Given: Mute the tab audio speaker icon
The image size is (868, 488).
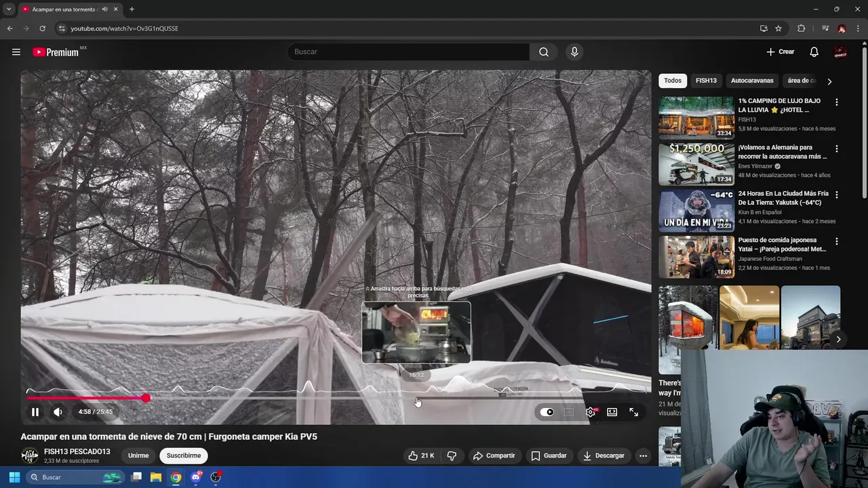Looking at the screenshot, I should pyautogui.click(x=104, y=9).
